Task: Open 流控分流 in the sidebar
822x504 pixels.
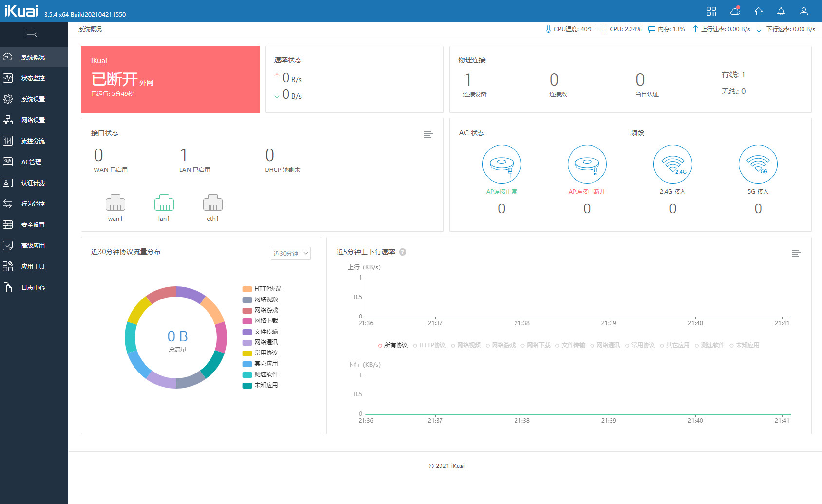Action: tap(34, 141)
